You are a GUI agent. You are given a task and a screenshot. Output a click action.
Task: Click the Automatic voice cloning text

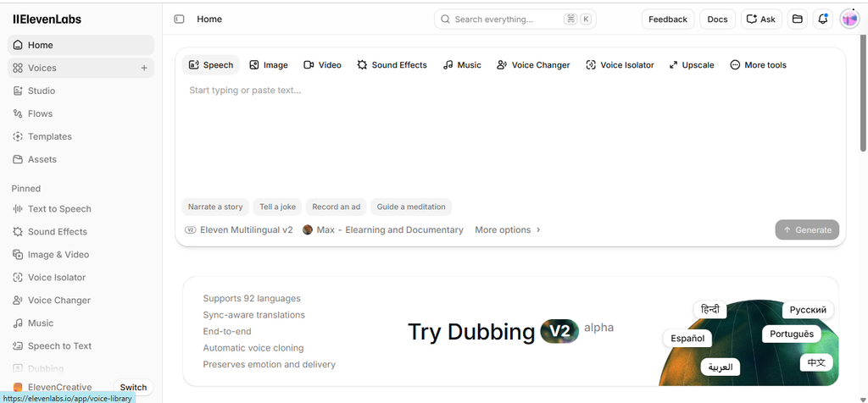(253, 348)
